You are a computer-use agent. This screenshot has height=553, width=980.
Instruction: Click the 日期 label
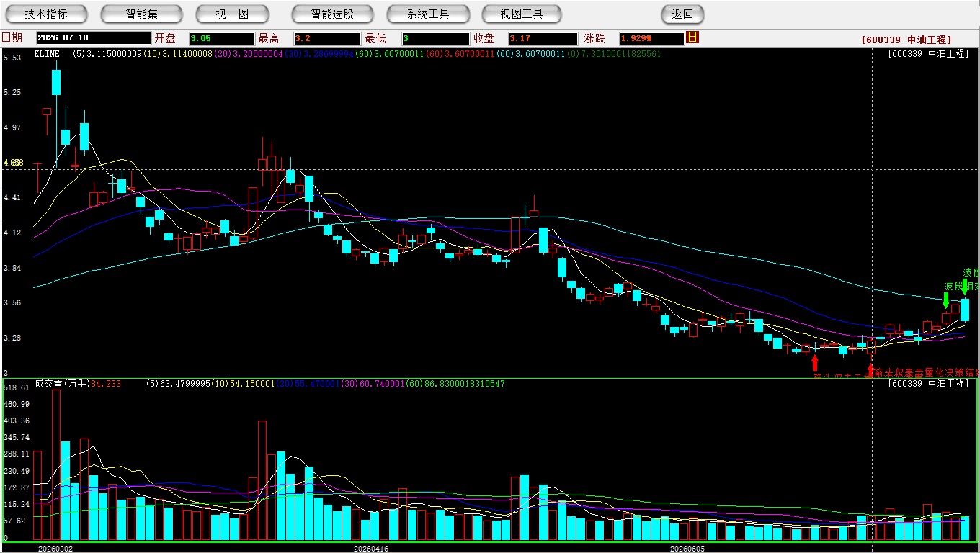coord(12,38)
